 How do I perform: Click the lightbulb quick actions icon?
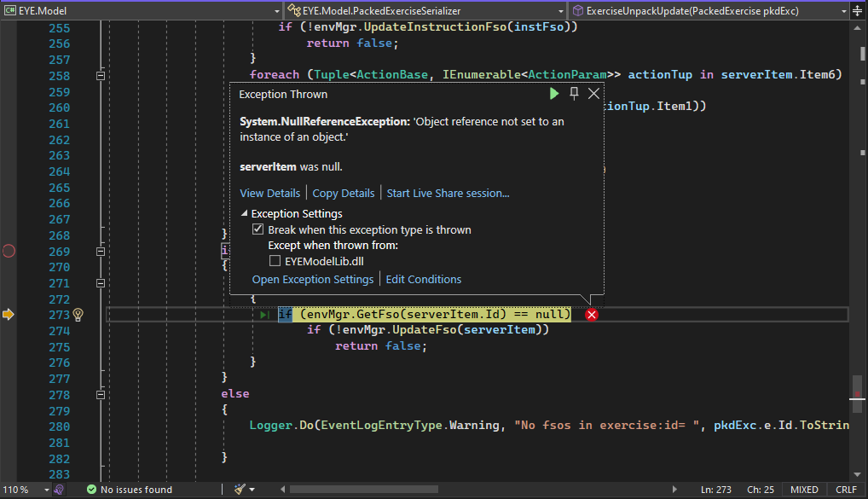point(78,315)
